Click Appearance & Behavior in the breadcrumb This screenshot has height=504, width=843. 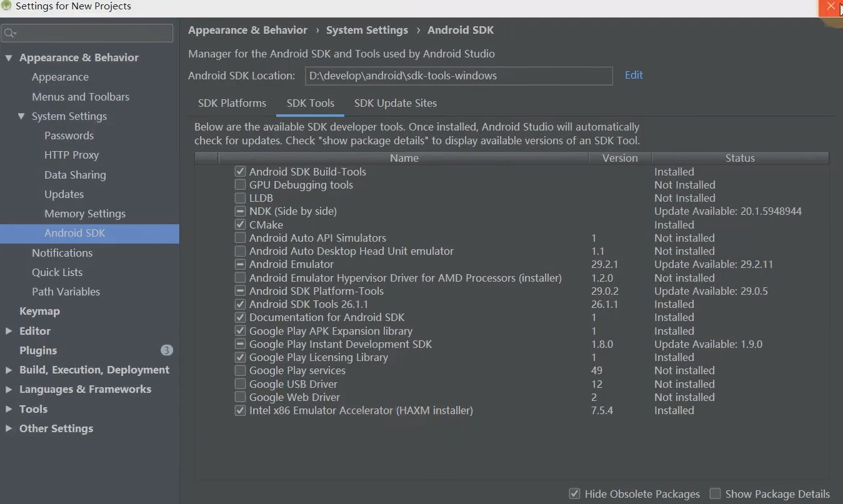pyautogui.click(x=247, y=30)
